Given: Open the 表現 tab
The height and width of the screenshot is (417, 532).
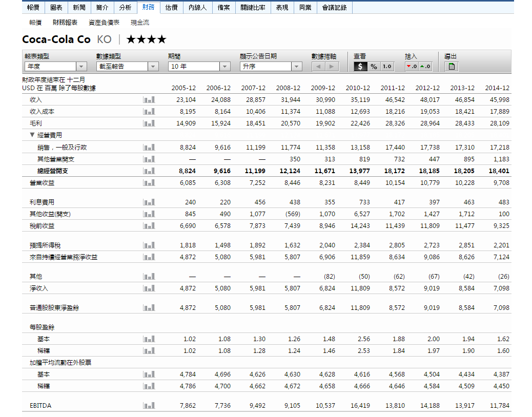Looking at the screenshot, I should (282, 8).
